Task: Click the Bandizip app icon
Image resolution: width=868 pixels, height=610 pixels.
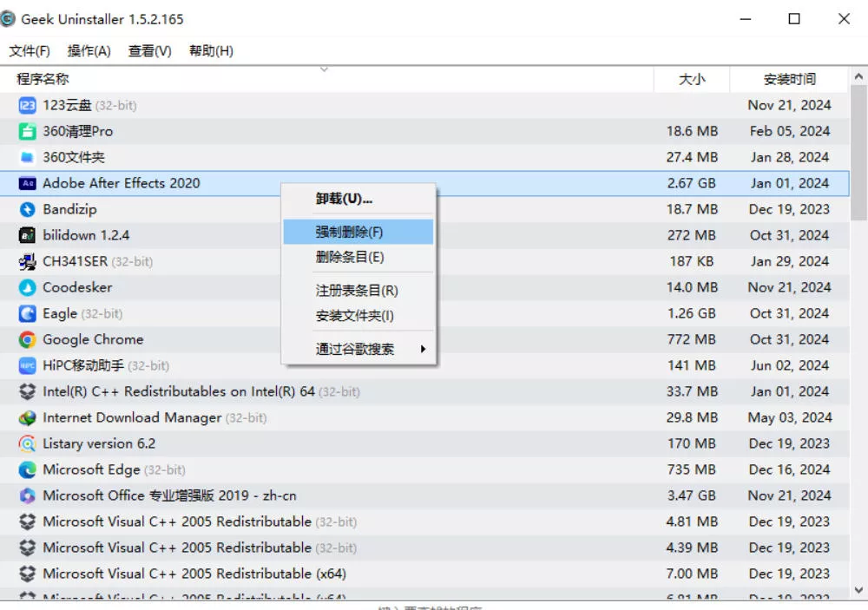Action: pyautogui.click(x=27, y=209)
